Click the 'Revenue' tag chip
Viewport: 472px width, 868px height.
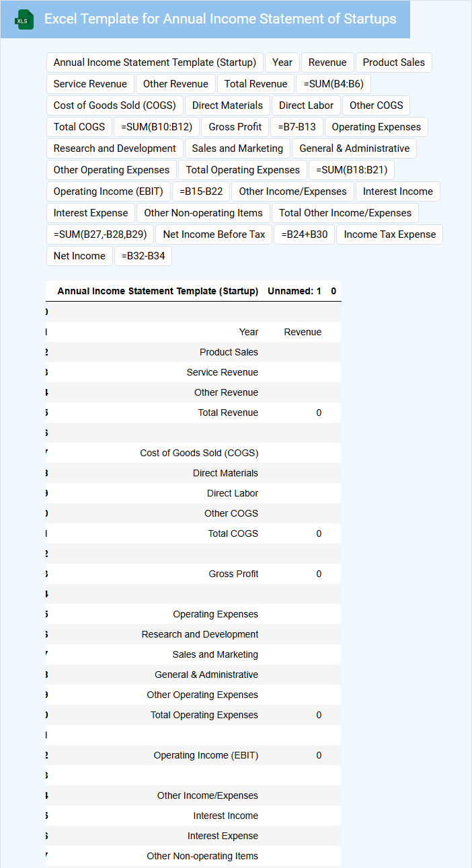pos(327,62)
